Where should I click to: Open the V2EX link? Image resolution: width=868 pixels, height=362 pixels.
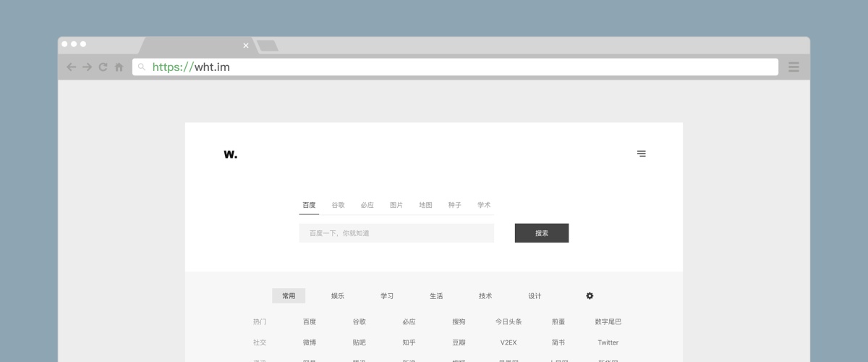(509, 342)
